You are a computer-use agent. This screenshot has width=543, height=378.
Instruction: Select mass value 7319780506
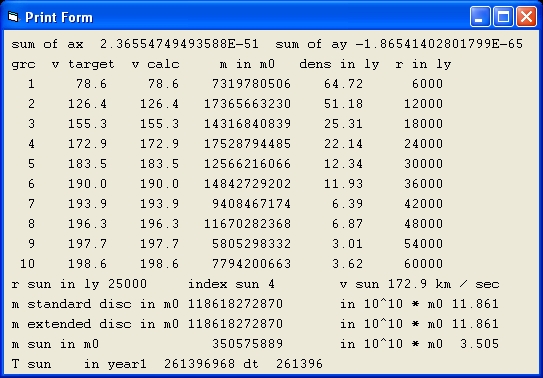click(251, 84)
